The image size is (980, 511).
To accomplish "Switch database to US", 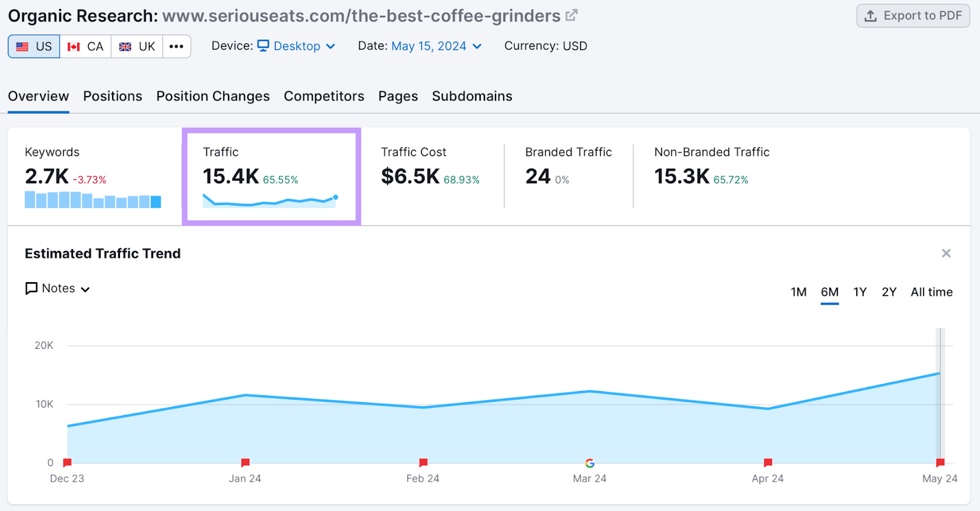I will (x=34, y=47).
